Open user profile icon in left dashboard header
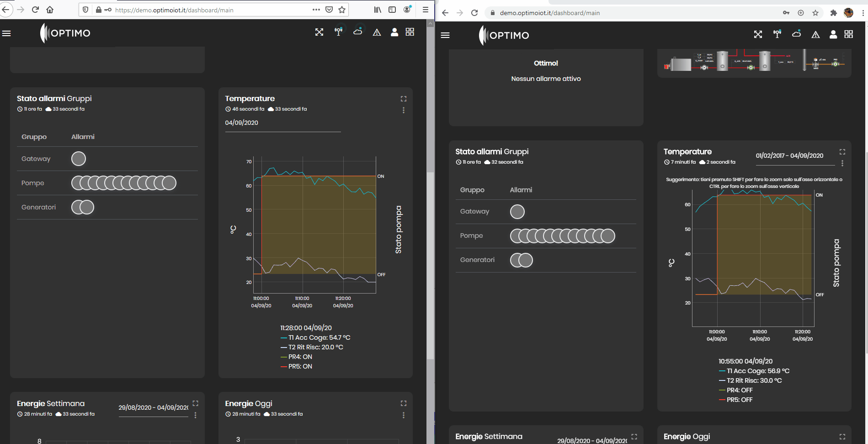 (x=394, y=32)
